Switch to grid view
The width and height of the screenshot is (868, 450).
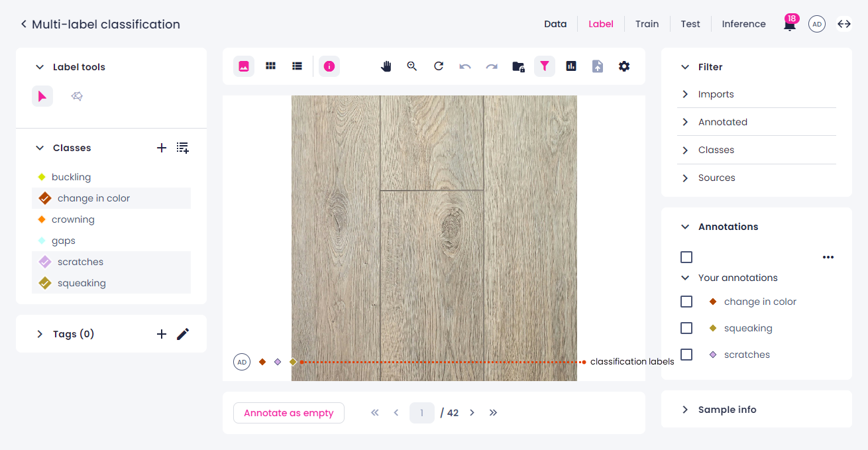[270, 66]
